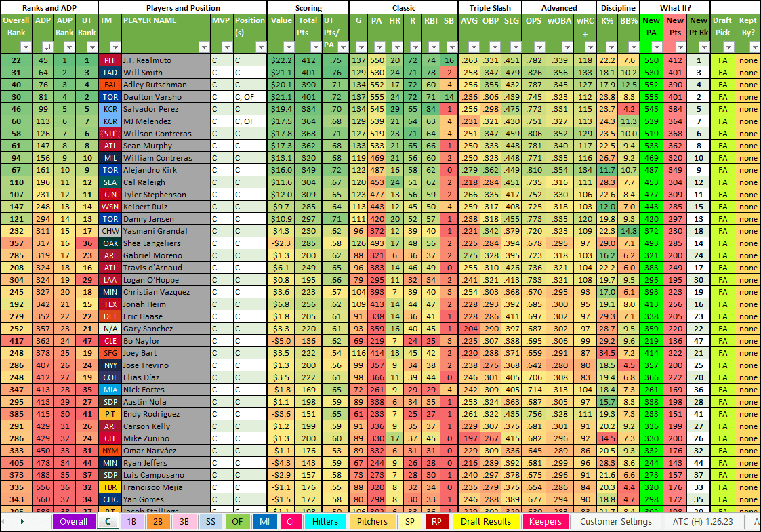Switch to the OF sheet tab

coord(237,522)
